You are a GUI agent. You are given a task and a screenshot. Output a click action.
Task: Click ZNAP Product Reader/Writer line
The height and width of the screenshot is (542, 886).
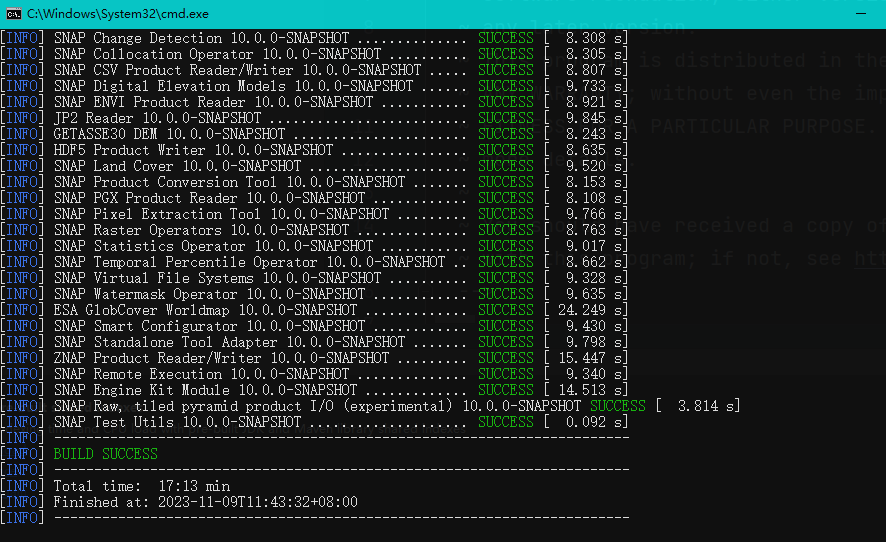[x=314, y=358]
